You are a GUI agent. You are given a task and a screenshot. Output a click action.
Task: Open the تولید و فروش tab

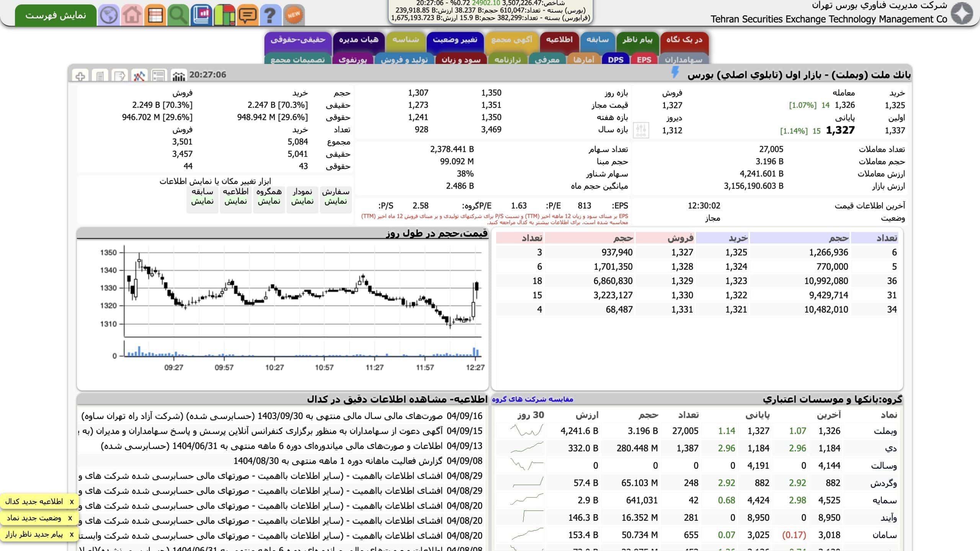404,59
